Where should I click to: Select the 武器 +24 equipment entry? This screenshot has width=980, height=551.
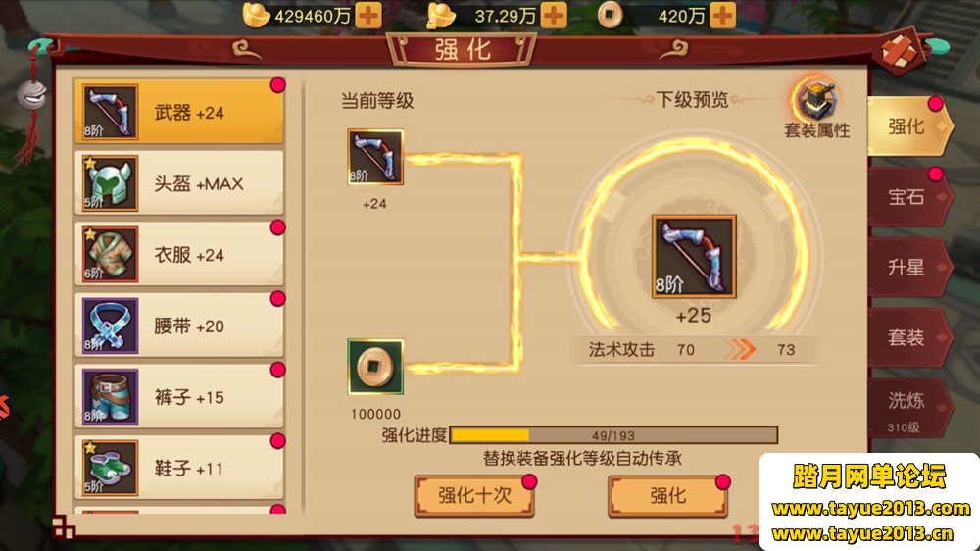(179, 112)
